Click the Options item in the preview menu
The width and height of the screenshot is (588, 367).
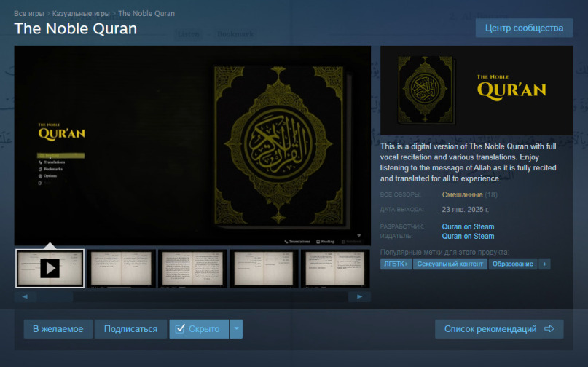click(47, 175)
